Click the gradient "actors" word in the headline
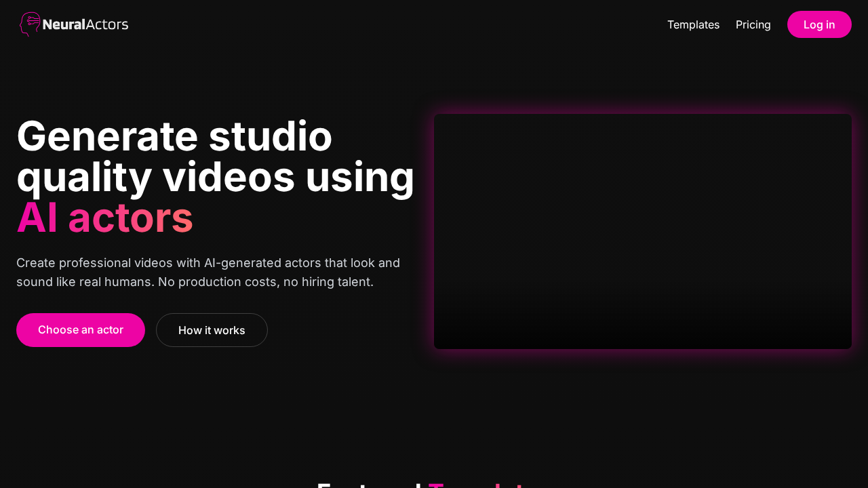 click(x=130, y=218)
